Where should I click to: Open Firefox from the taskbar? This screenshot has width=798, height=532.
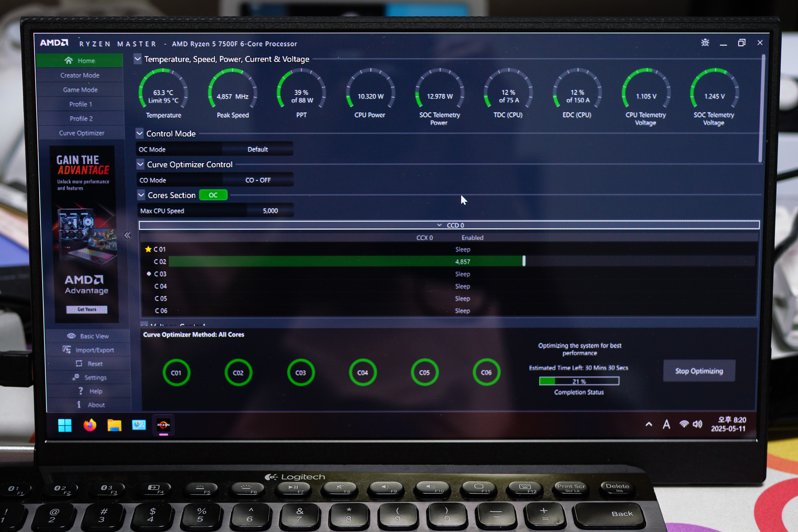tap(89, 425)
